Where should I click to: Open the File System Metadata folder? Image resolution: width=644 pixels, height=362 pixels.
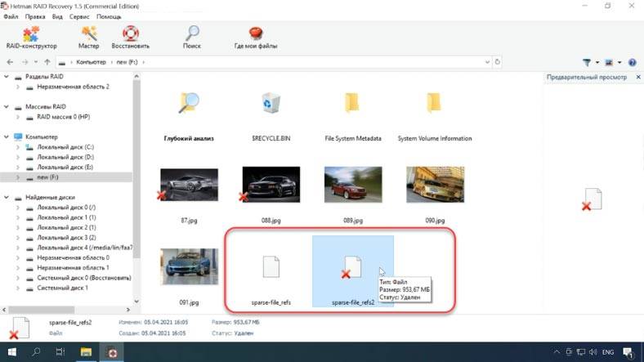pyautogui.click(x=353, y=117)
